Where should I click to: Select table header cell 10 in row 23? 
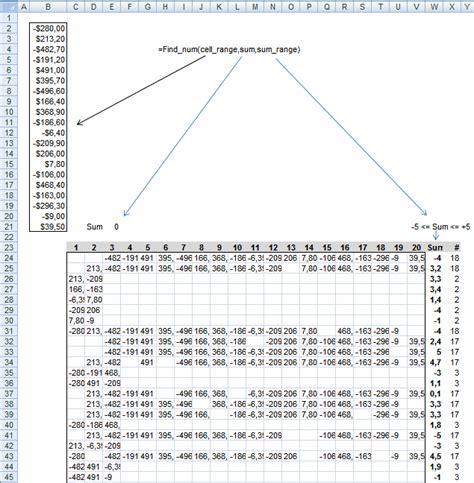tap(237, 247)
